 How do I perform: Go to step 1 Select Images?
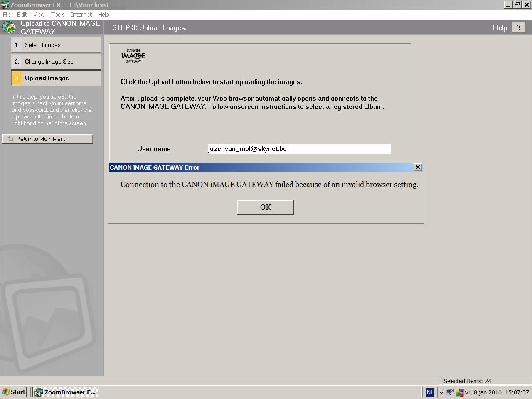pyautogui.click(x=56, y=45)
